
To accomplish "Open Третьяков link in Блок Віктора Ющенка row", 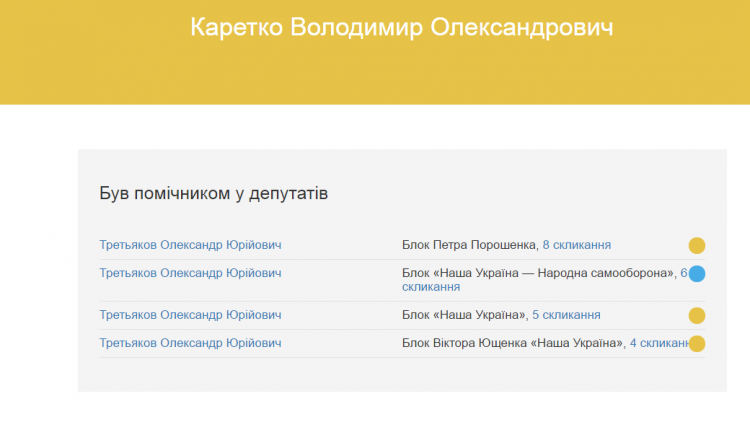I will 190,343.
